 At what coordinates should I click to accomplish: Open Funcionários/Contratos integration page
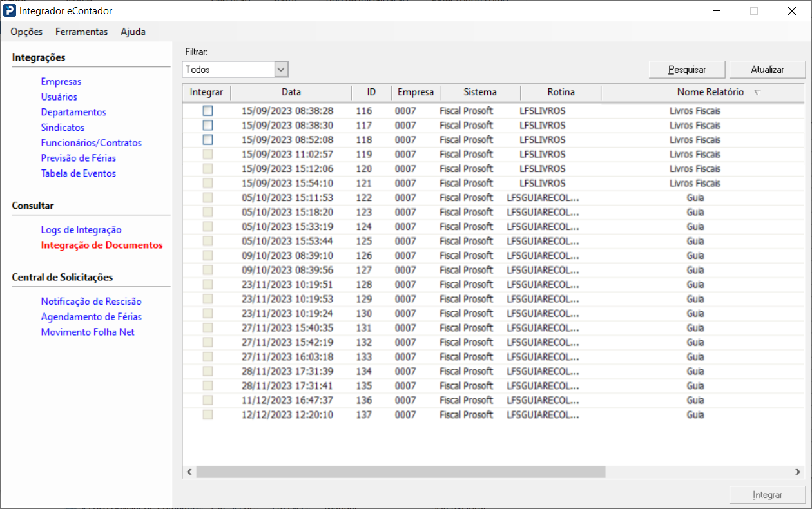coord(91,143)
